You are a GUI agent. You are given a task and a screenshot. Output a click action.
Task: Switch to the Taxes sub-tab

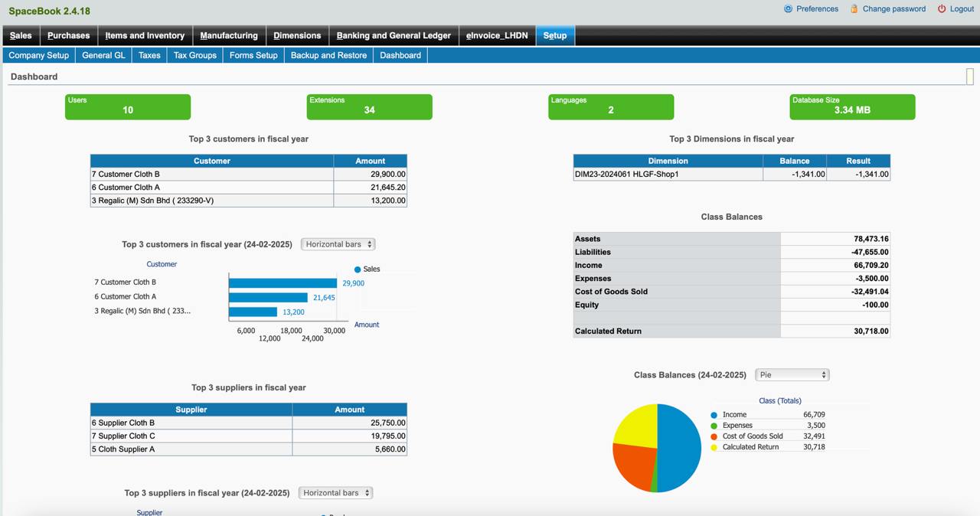(x=149, y=55)
